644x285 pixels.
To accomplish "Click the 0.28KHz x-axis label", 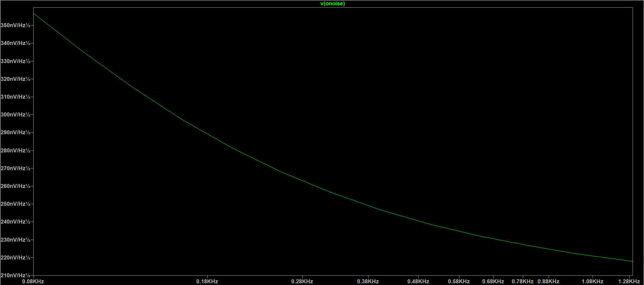I will (x=302, y=282).
